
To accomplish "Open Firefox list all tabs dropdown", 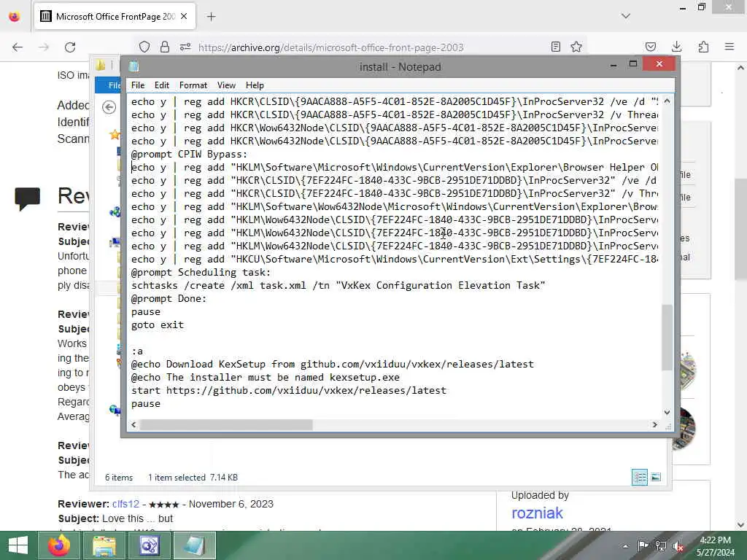I will pos(626,16).
